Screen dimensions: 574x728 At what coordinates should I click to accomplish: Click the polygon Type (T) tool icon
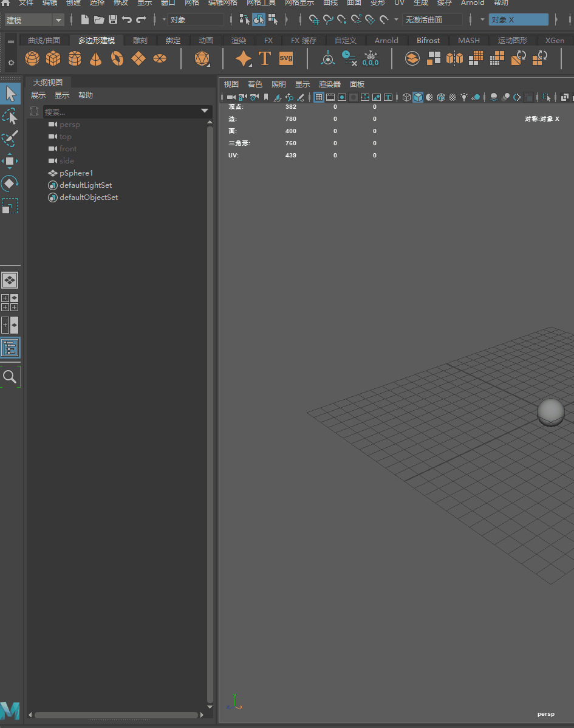pyautogui.click(x=265, y=58)
